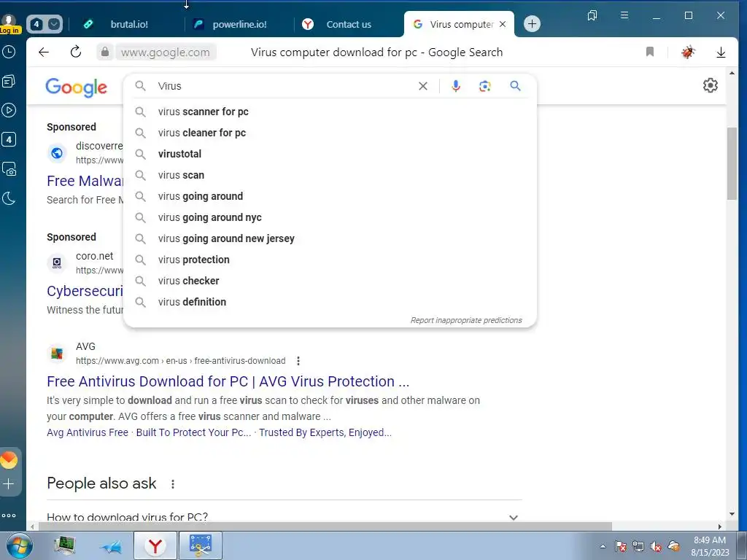Click the vertical page scrollbar thumb

pyautogui.click(x=732, y=163)
